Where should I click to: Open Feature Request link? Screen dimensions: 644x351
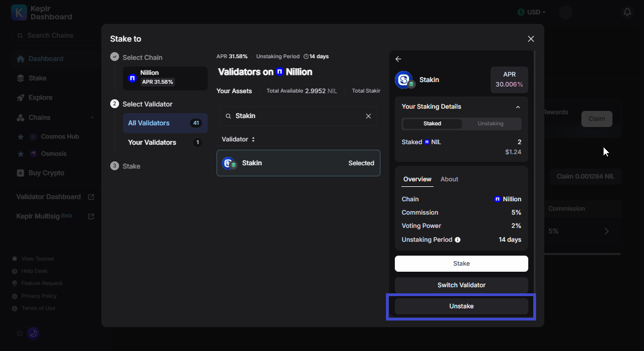click(x=42, y=283)
